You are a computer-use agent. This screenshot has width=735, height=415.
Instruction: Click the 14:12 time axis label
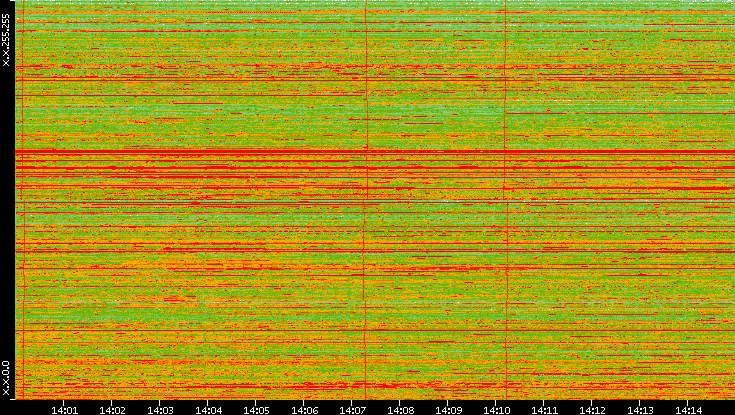tap(592, 410)
